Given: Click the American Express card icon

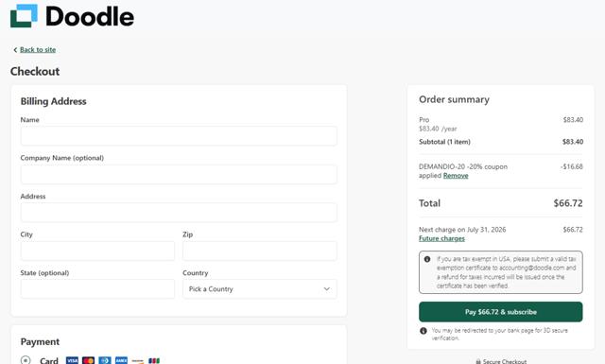Looking at the screenshot, I should coord(121,360).
